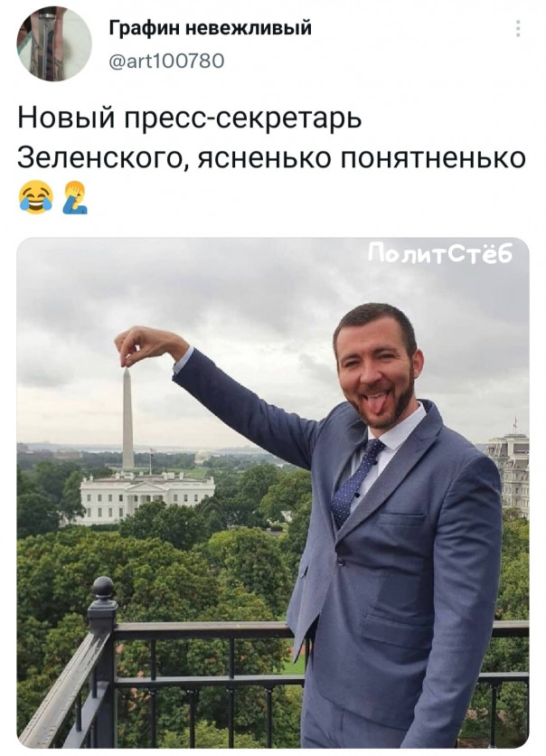
Task: Click the word "понятненько" in the tweet
Action: coord(434,157)
